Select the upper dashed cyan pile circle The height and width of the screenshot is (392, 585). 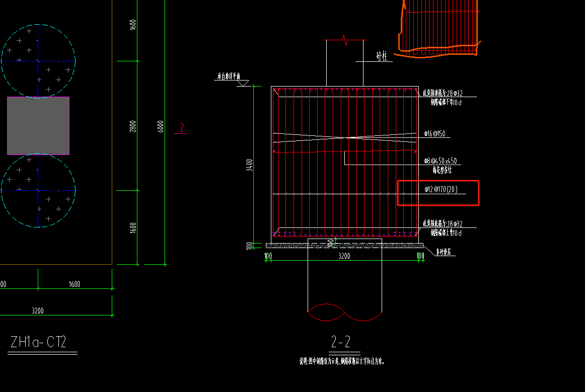(38, 61)
